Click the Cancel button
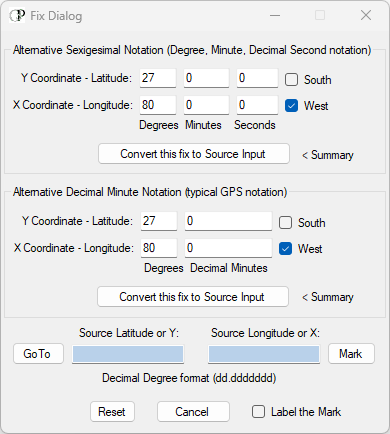390x434 pixels. click(x=193, y=412)
